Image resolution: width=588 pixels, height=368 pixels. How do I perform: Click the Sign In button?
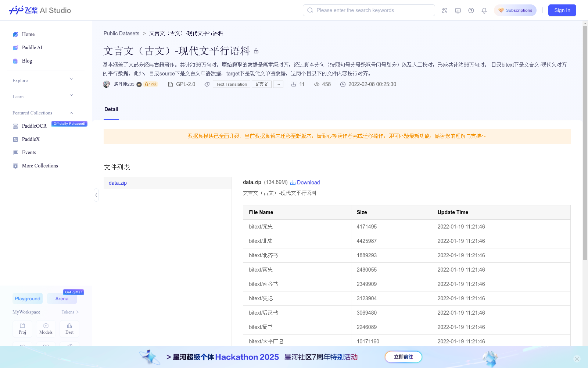pyautogui.click(x=562, y=10)
